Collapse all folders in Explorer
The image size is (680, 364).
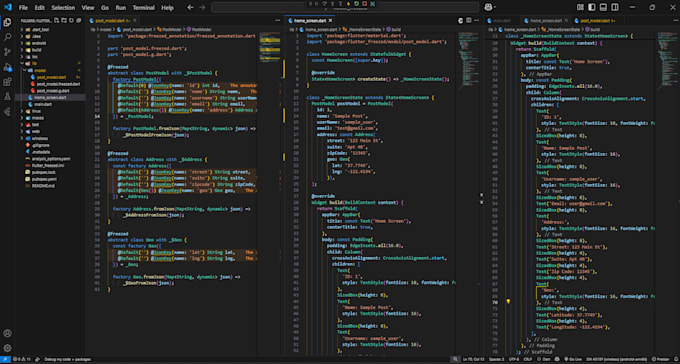coord(78,20)
